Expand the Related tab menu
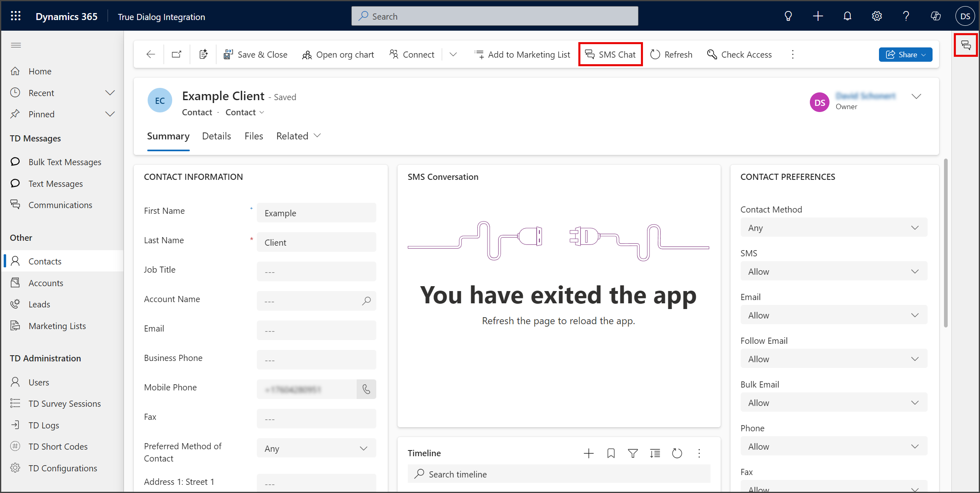Screen dimensions: 980x493 coord(299,136)
